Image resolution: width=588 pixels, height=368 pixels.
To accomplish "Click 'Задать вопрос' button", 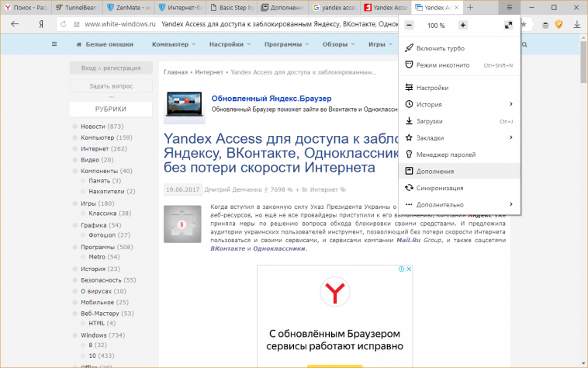I will pos(111,86).
